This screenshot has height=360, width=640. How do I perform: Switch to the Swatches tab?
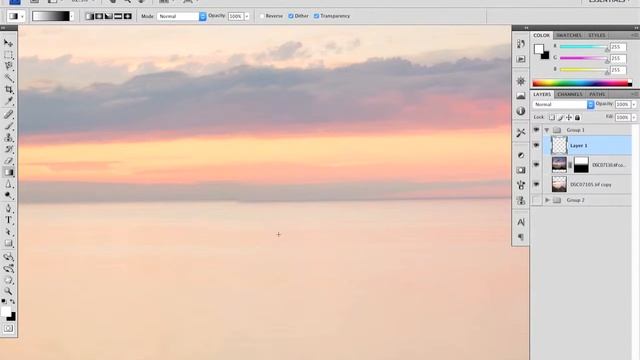point(569,36)
